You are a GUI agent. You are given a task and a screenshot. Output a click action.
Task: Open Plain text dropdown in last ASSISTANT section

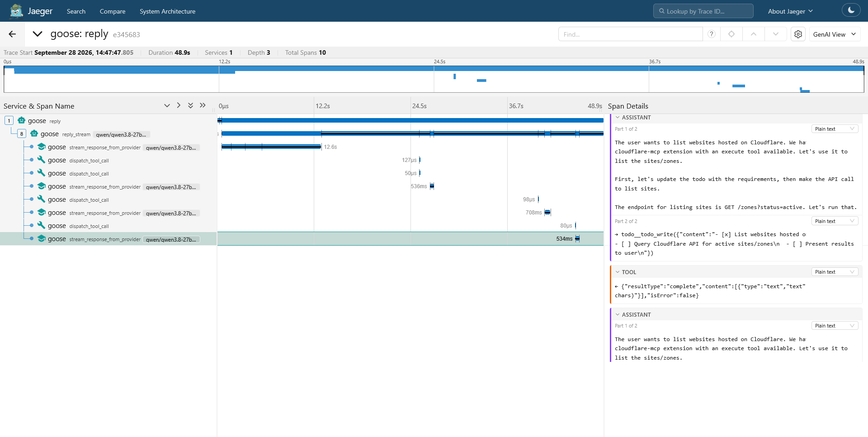pos(835,326)
